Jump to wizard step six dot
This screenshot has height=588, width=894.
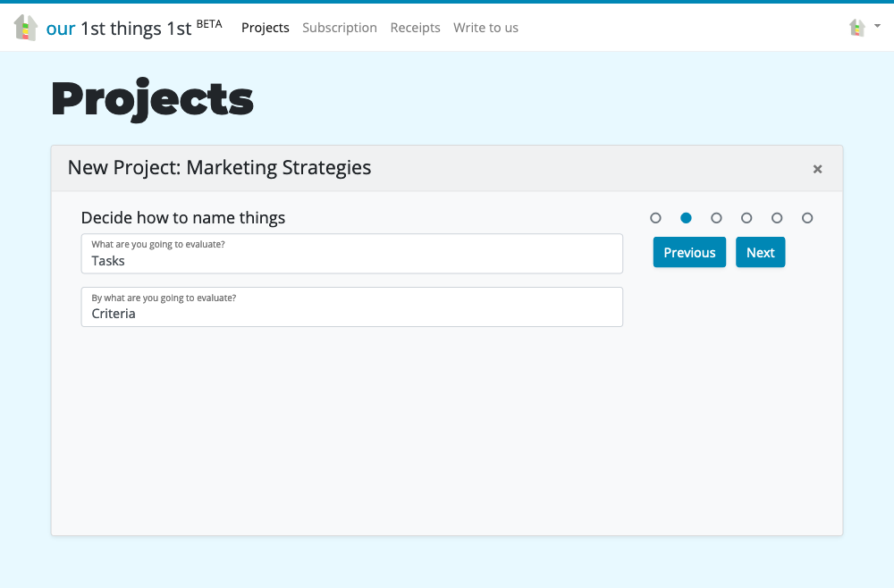coord(806,218)
